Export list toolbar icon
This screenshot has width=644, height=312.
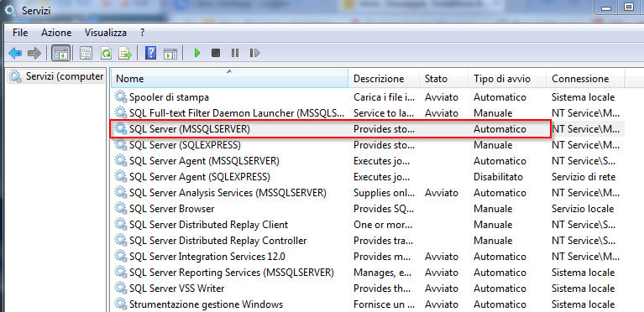click(x=125, y=53)
